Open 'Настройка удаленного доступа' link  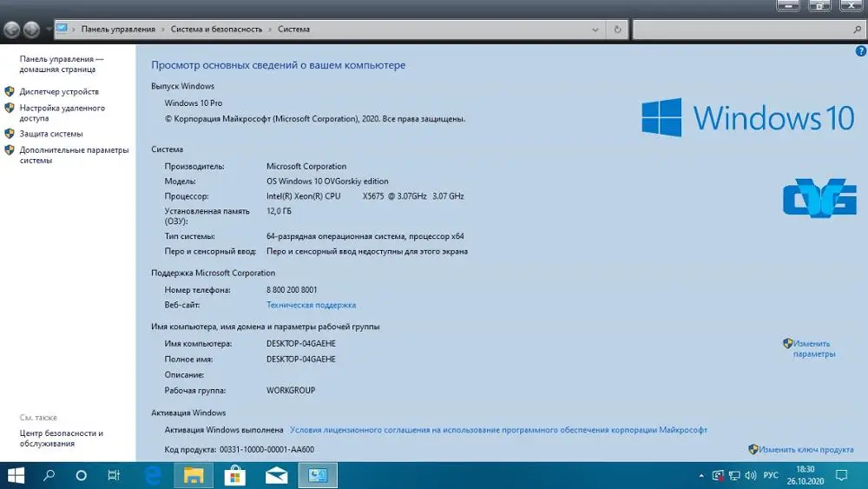pyautogui.click(x=62, y=113)
